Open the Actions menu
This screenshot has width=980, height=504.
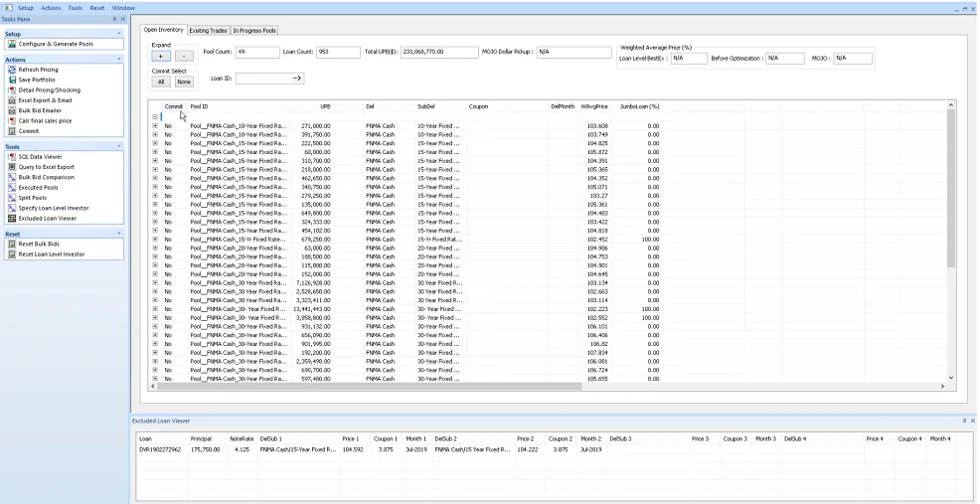(x=52, y=8)
